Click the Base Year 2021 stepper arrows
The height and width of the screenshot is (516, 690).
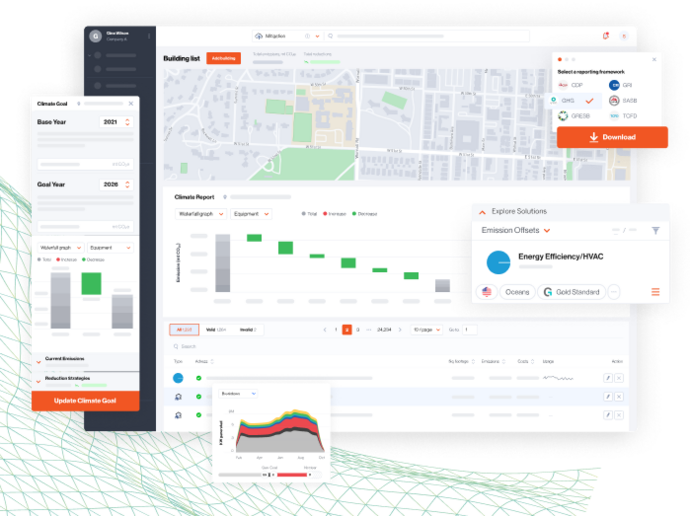point(128,122)
